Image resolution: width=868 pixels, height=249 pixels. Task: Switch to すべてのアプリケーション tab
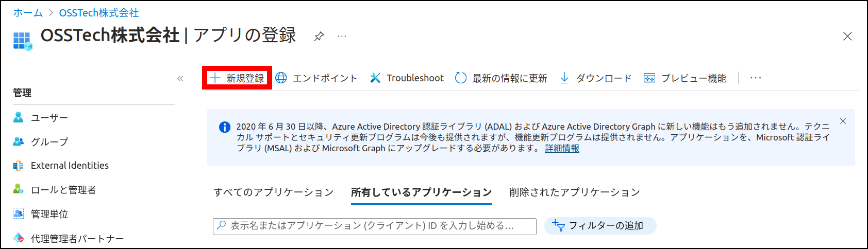click(274, 192)
